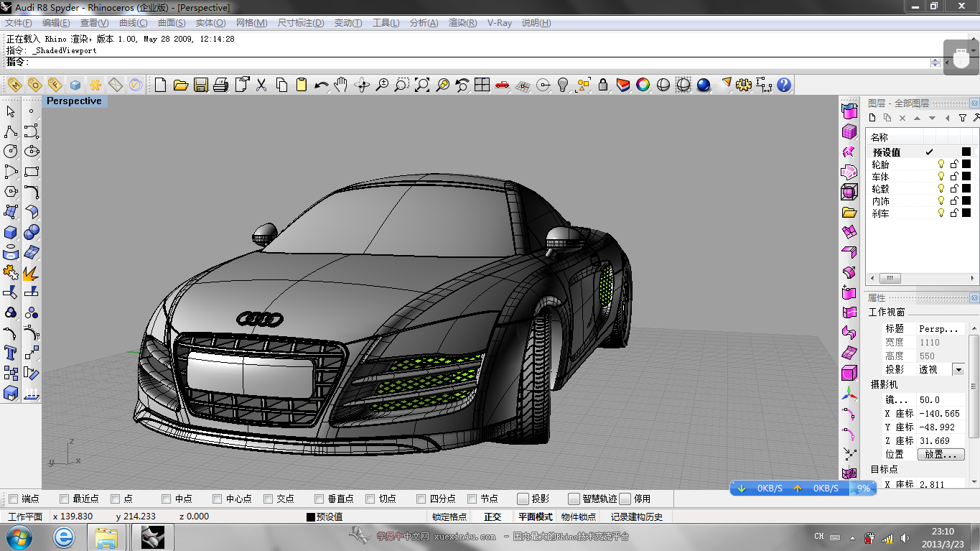Click the new layer icon in layer panel
This screenshot has width=980, height=551.
[x=872, y=118]
